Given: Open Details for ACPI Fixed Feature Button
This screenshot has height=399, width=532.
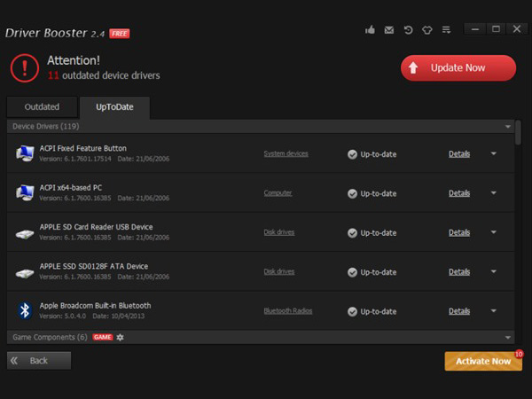Looking at the screenshot, I should tap(459, 154).
